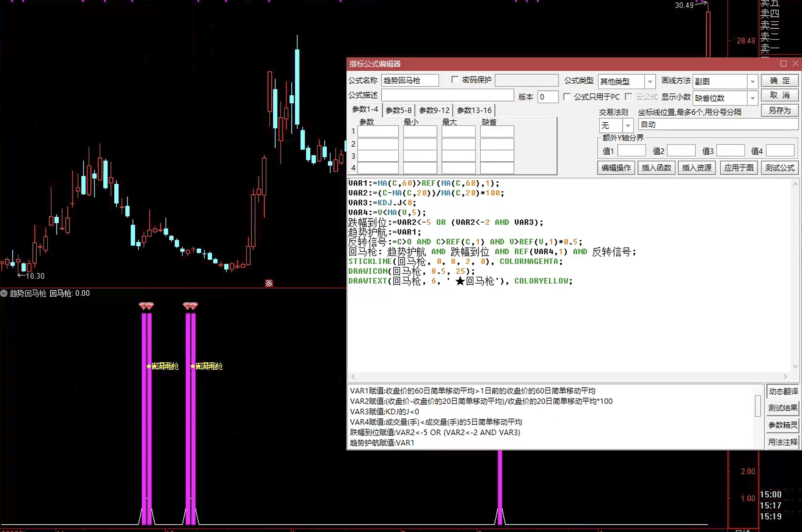Click the 值3 input field
The image size is (802, 532).
[731, 151]
